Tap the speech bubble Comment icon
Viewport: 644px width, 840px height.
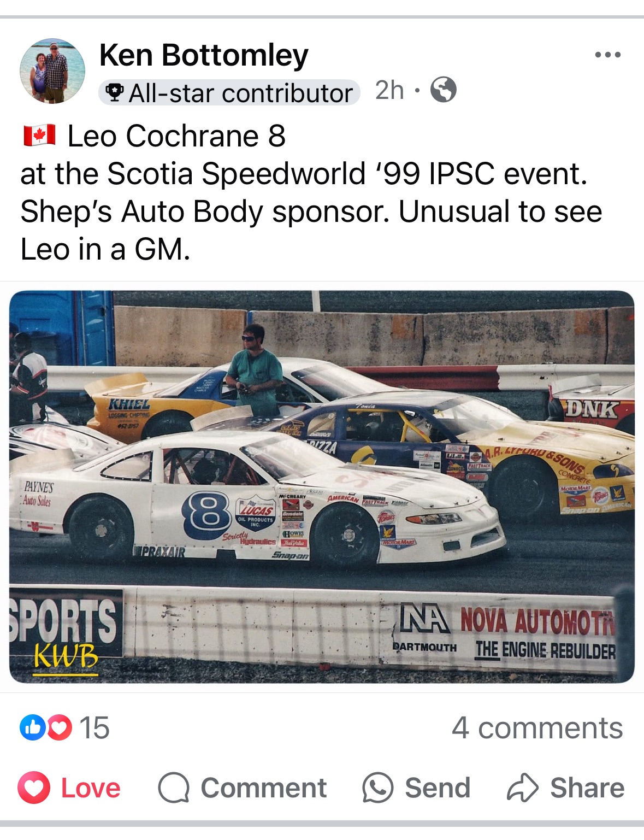(x=174, y=788)
